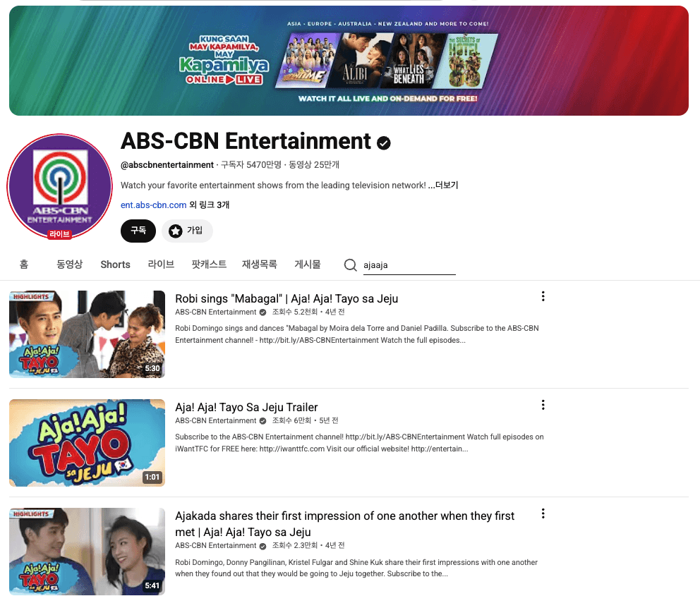Select the 재생목록 tab
Viewport: 700px width, 596px height.
pos(260,264)
